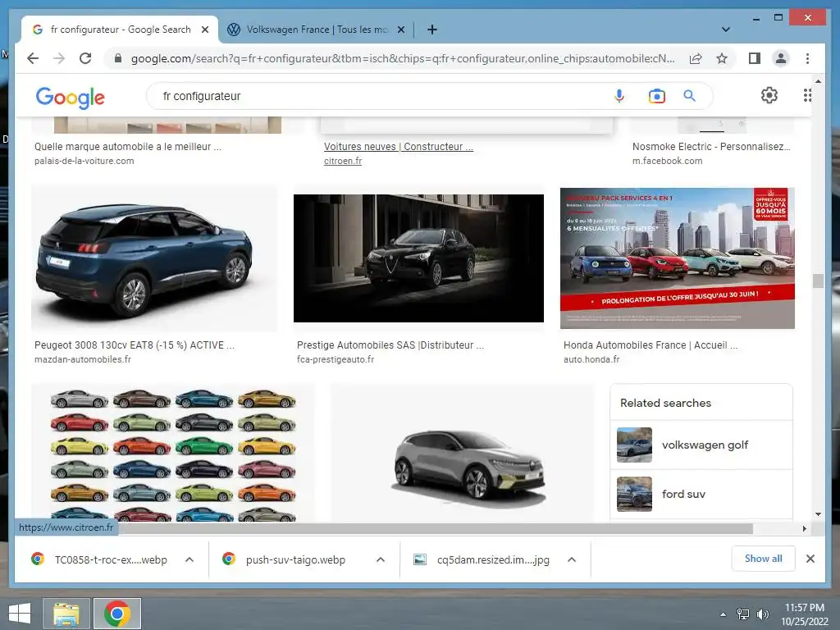The image size is (840, 630).
Task: Click the mazdan-automobiles.fr source text
Action: pyautogui.click(x=83, y=359)
